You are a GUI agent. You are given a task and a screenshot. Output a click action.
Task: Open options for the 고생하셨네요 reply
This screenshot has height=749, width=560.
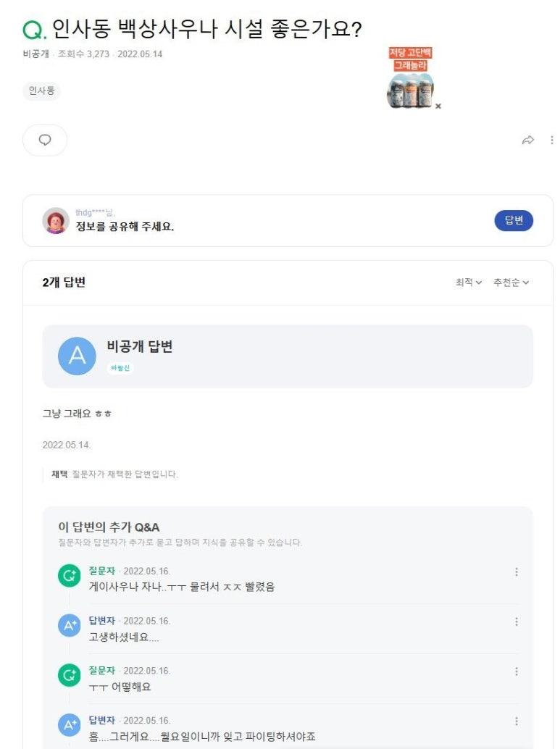tap(516, 622)
